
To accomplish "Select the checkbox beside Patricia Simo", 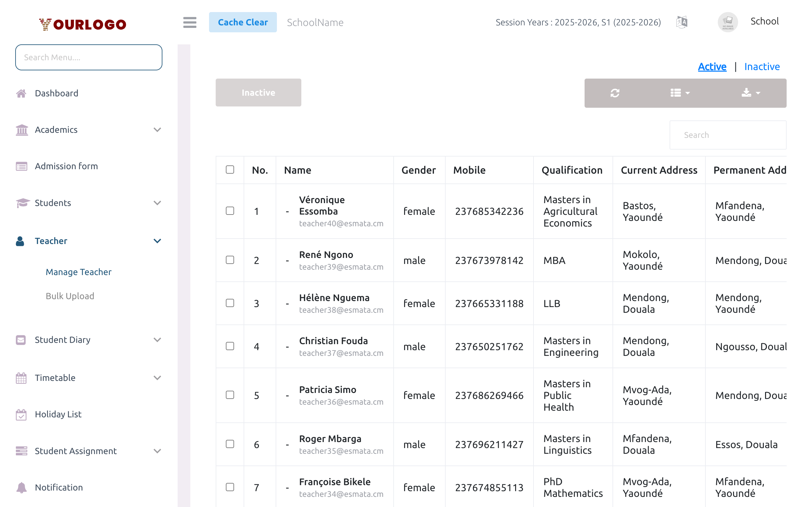I will pyautogui.click(x=230, y=395).
